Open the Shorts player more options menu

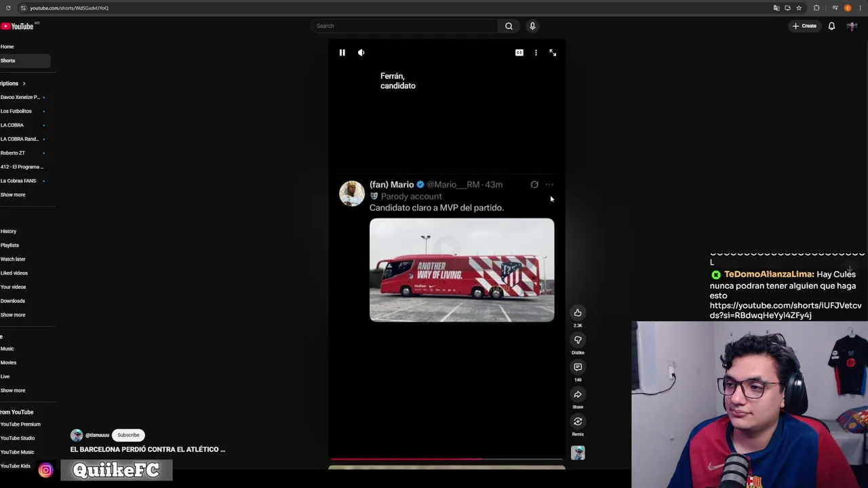[536, 52]
